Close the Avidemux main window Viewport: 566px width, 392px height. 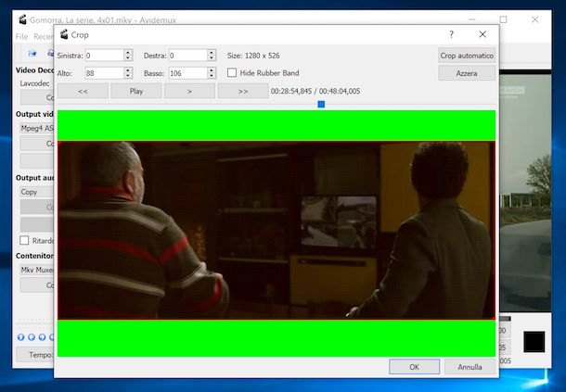click(535, 19)
